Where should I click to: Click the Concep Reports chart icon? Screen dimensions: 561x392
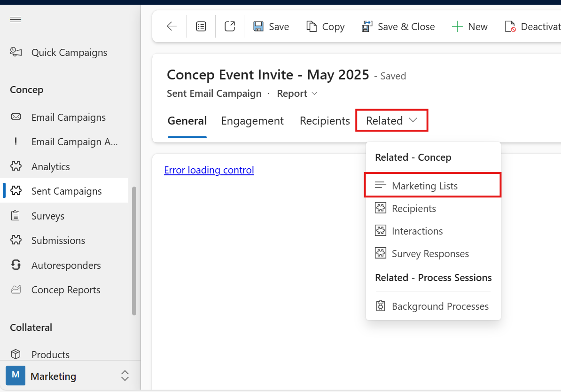click(16, 289)
